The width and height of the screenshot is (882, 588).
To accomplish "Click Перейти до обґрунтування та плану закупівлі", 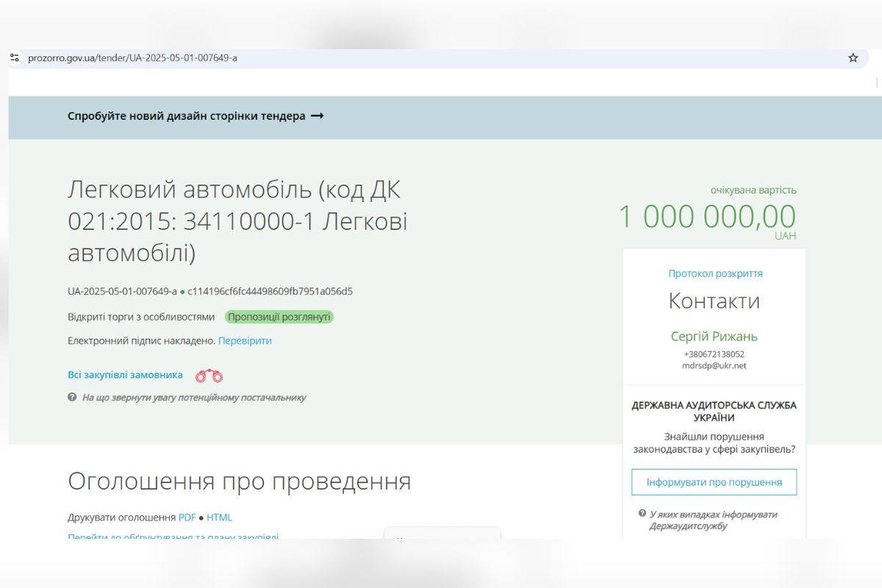I will 173,537.
